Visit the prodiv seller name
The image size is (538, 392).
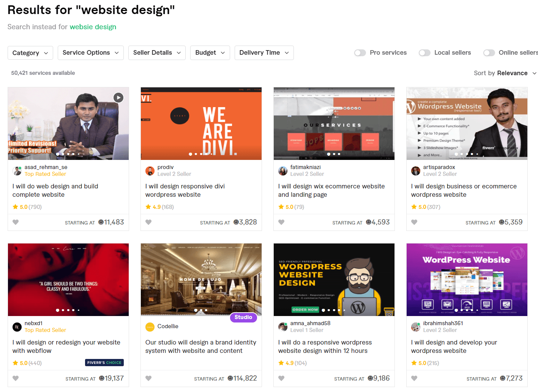click(166, 167)
